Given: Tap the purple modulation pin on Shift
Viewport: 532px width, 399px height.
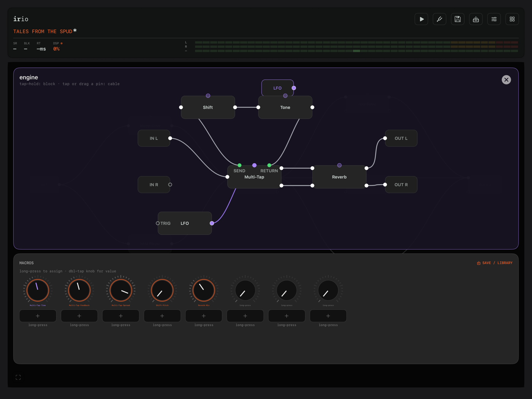Looking at the screenshot, I should (x=208, y=96).
